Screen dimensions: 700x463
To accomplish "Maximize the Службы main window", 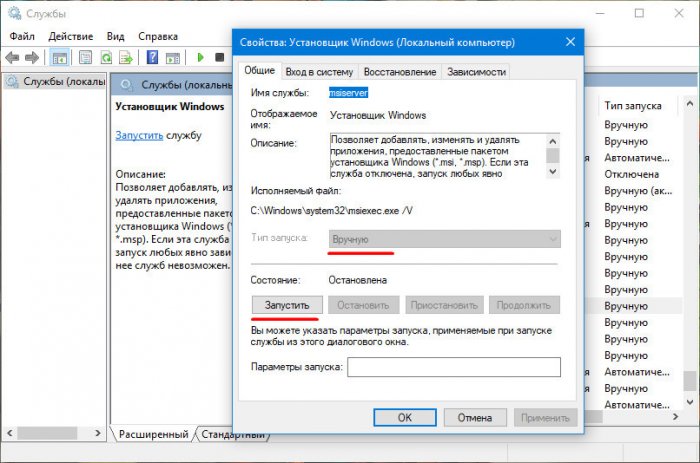I will (x=639, y=13).
